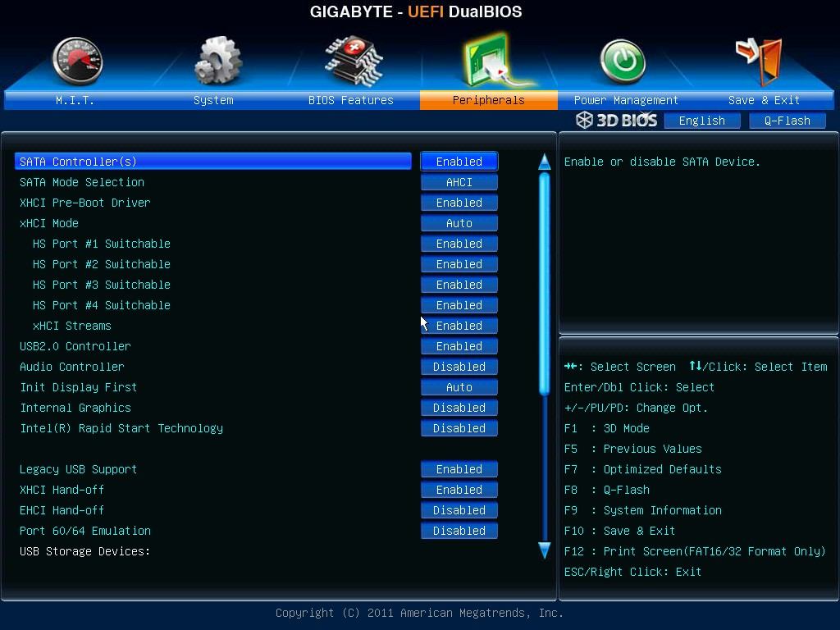The image size is (840, 630).
Task: Click the Save & Exit door icon
Action: (x=759, y=62)
